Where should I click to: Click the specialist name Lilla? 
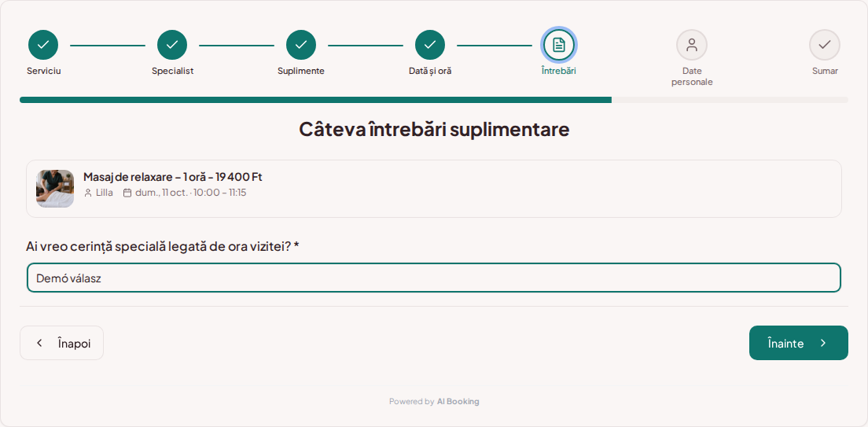(x=104, y=193)
